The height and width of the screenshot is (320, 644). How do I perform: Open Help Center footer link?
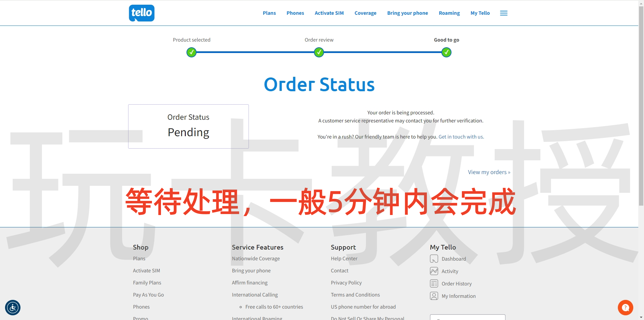(x=344, y=259)
